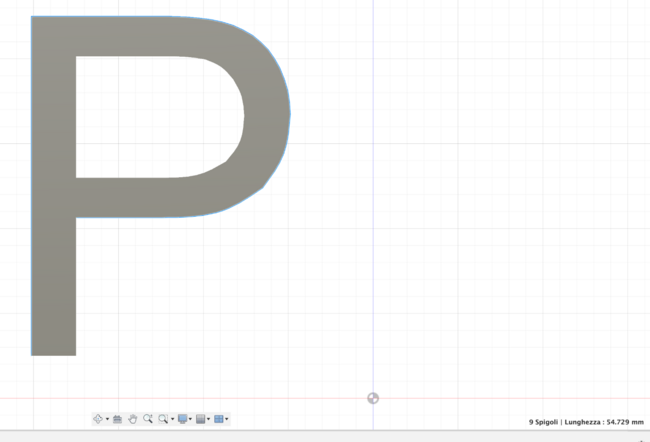
Task: Click the Zoom Window/Fit icon
Action: [x=163, y=419]
